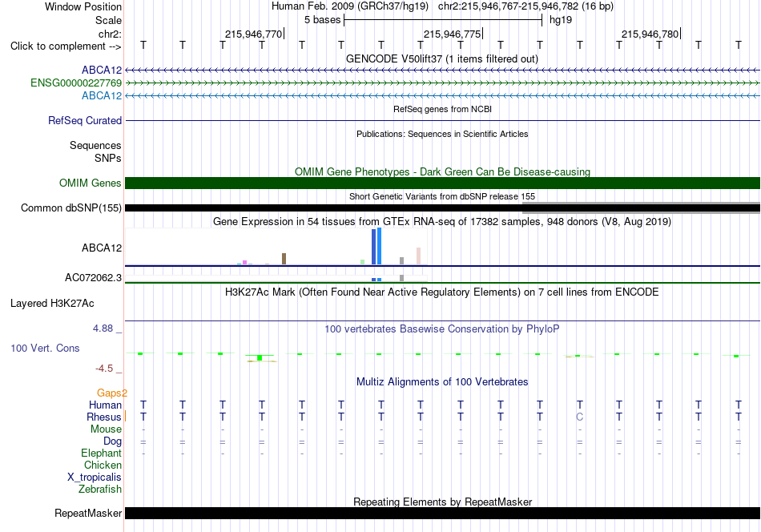This screenshot has height=532, width=761.
Task: Click the PhyloP Basewise Conservation title
Action: (x=442, y=329)
